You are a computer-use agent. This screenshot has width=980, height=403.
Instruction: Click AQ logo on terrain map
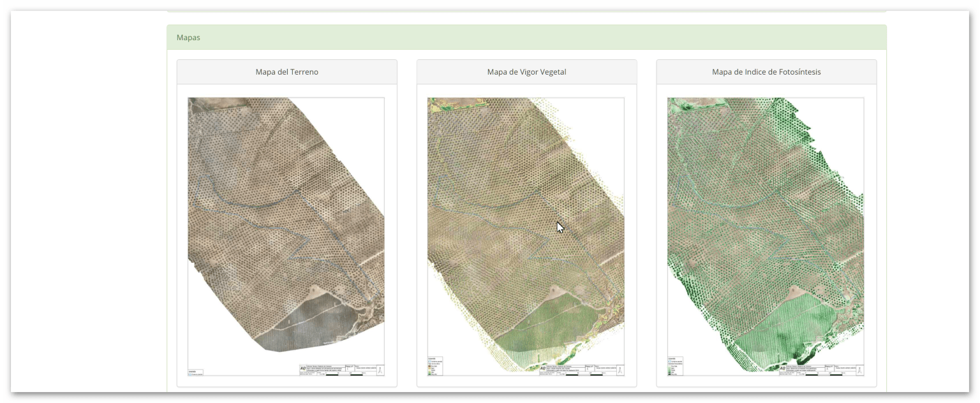point(303,369)
